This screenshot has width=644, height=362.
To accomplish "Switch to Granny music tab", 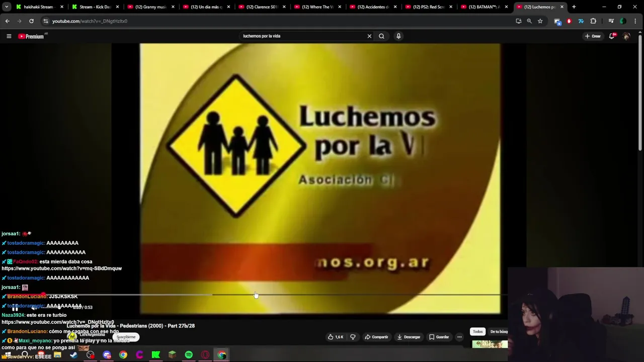I will click(150, 7).
